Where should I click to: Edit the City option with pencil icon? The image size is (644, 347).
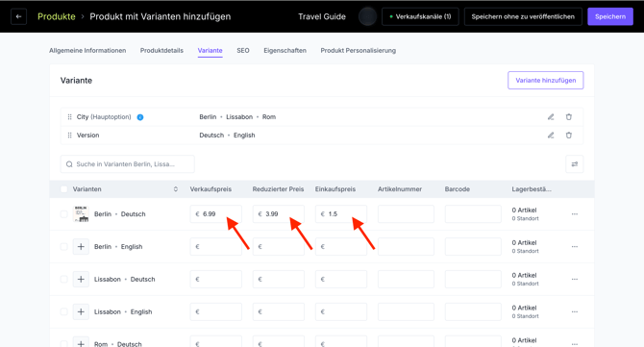(x=551, y=117)
